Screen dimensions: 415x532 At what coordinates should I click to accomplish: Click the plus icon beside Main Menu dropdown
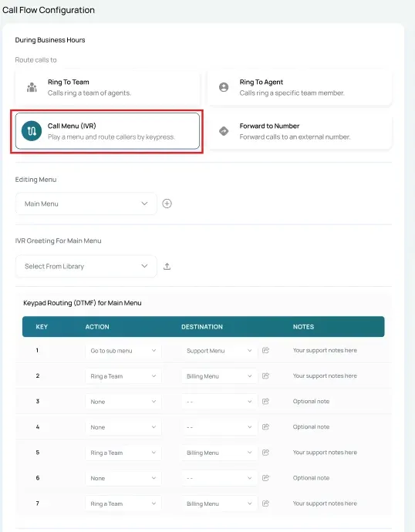pos(167,204)
